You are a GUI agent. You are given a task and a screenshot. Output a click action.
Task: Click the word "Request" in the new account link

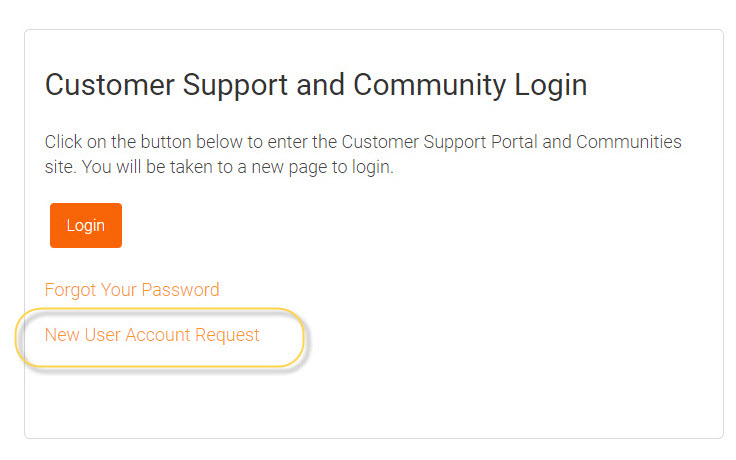225,335
